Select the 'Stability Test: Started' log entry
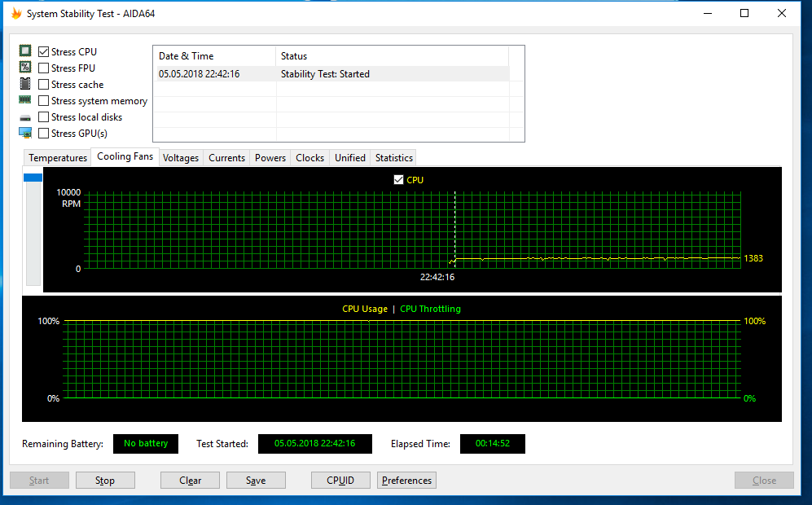The image size is (812, 505). (325, 74)
